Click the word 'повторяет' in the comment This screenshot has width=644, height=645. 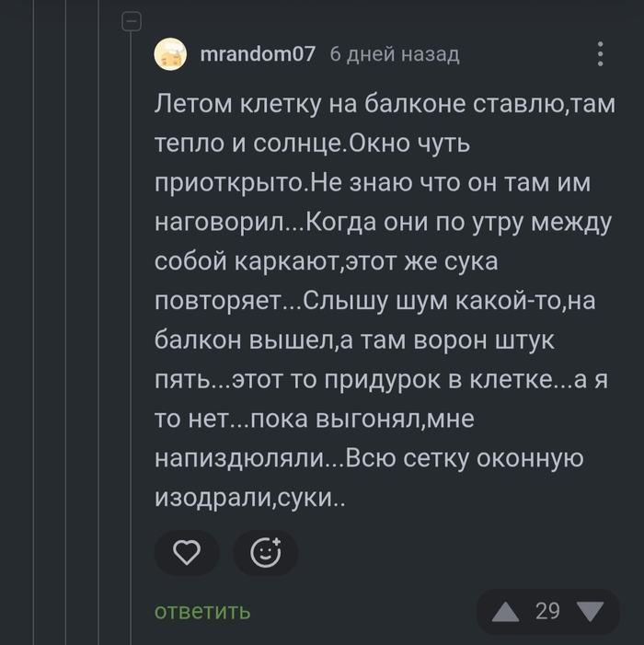[x=227, y=301]
